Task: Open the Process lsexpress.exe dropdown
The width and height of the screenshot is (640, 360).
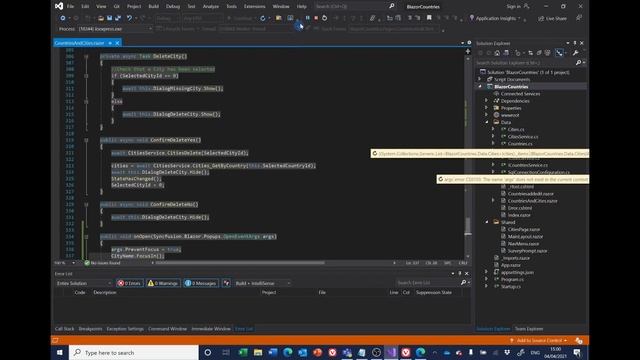Action: (115, 29)
